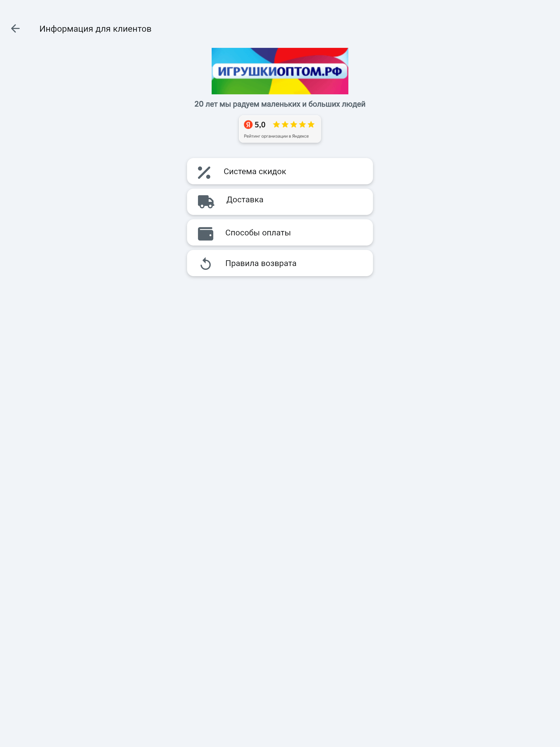
Task: Open the Система скидок section
Action: click(280, 171)
